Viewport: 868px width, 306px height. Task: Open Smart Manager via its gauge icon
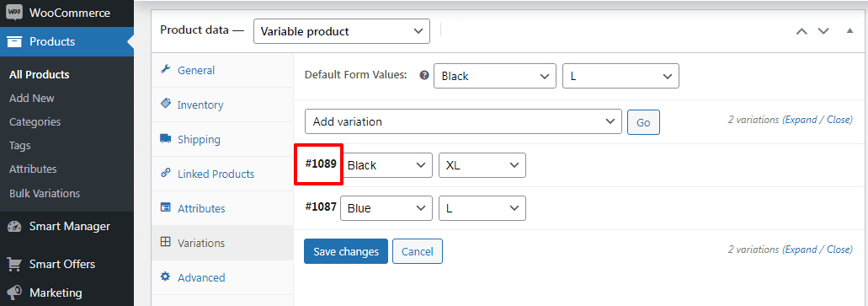tap(15, 226)
